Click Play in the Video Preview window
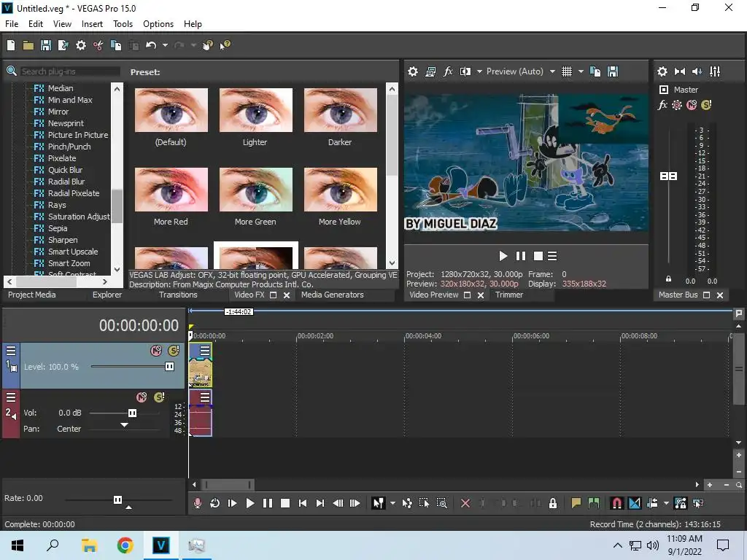 pyautogui.click(x=503, y=256)
